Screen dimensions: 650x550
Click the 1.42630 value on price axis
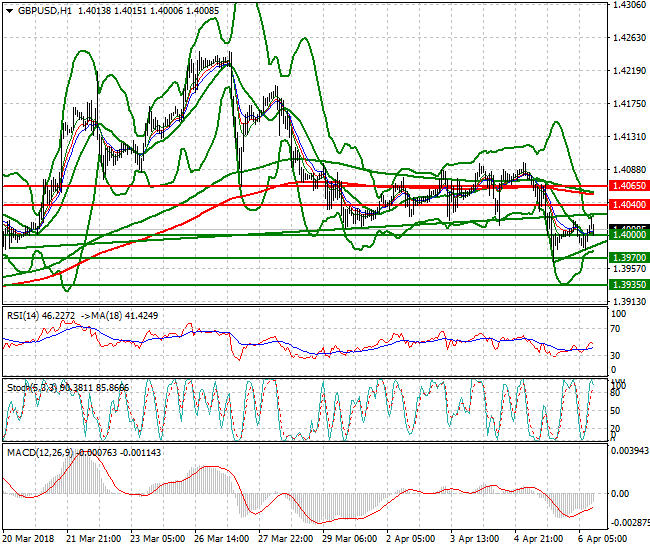pyautogui.click(x=627, y=38)
